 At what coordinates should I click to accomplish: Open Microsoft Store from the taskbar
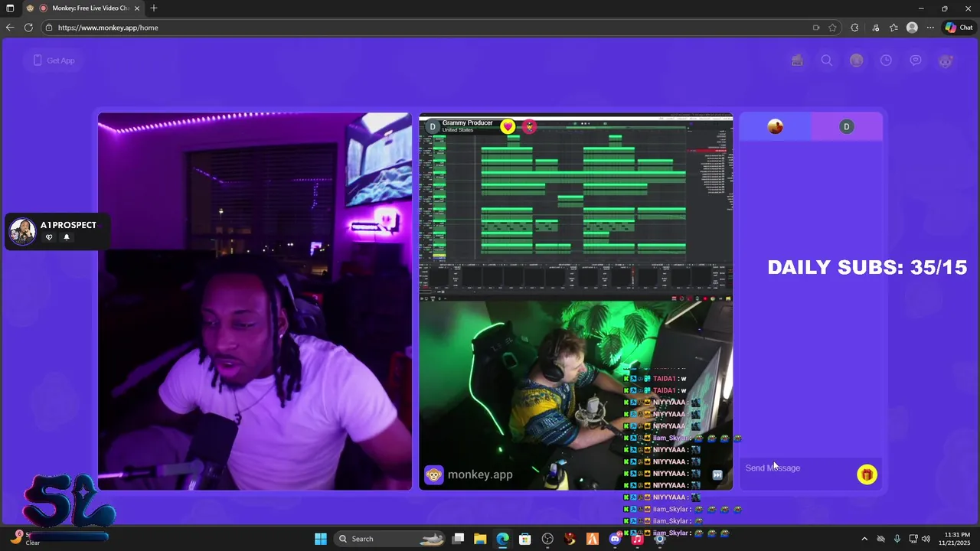click(525, 539)
